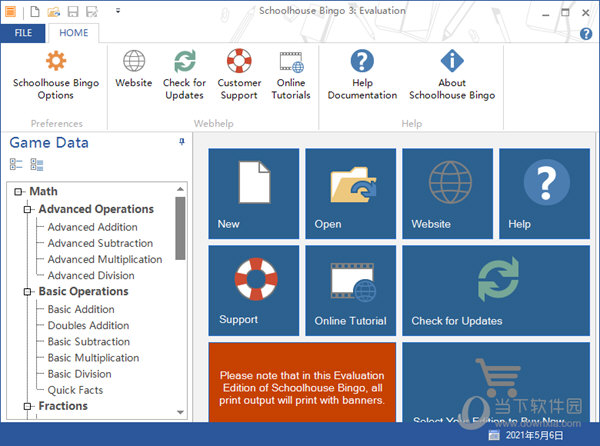Click the New tile

[254, 194]
